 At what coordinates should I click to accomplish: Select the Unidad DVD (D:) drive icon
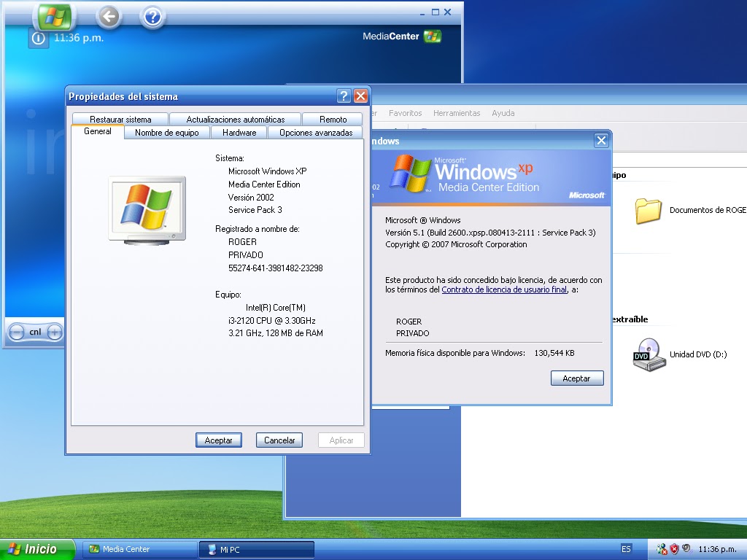[x=648, y=355]
